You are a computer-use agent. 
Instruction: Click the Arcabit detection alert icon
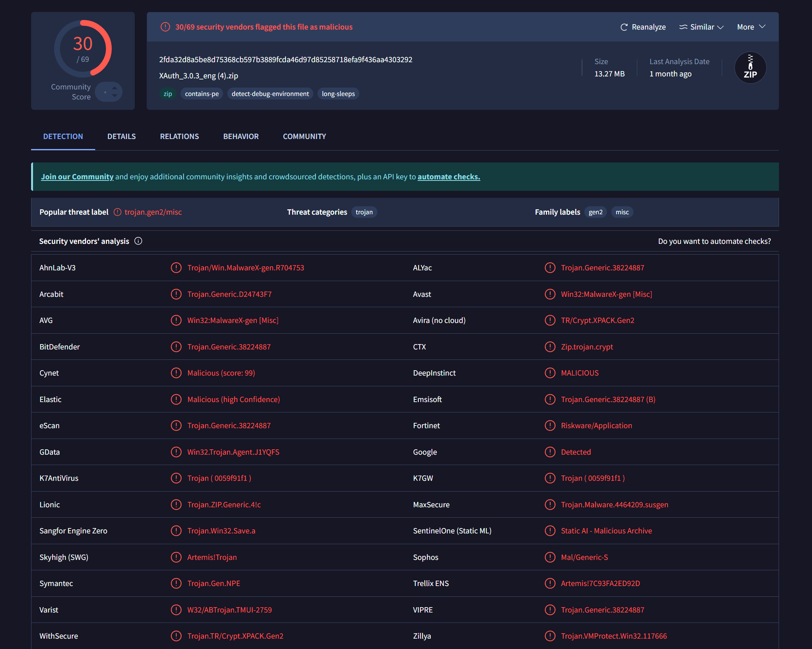[x=176, y=294]
